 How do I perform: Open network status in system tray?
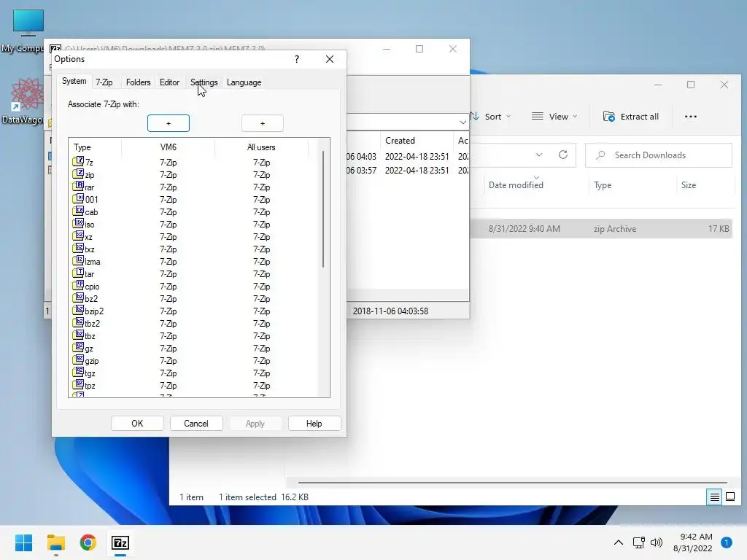(638, 542)
